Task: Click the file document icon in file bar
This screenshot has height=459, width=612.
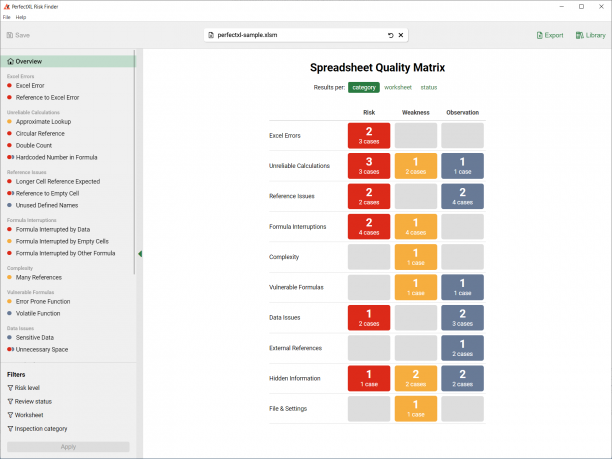Action: pos(211,35)
